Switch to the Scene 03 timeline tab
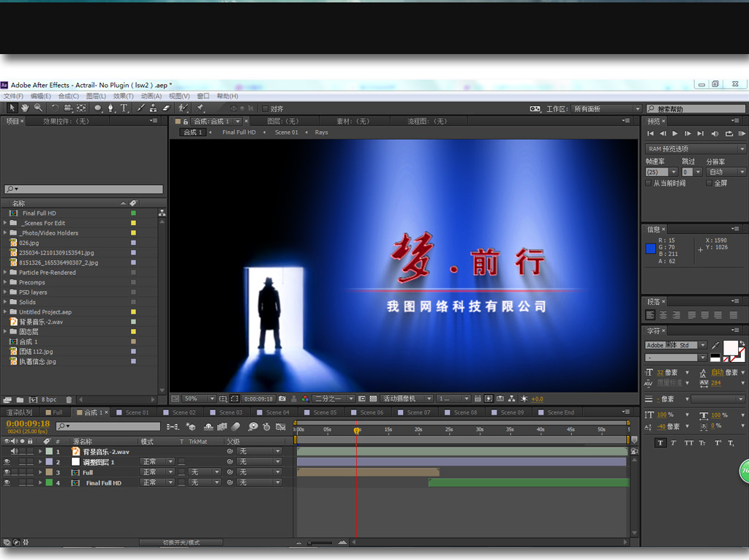Screen dimensions: 749x560 coord(230,412)
